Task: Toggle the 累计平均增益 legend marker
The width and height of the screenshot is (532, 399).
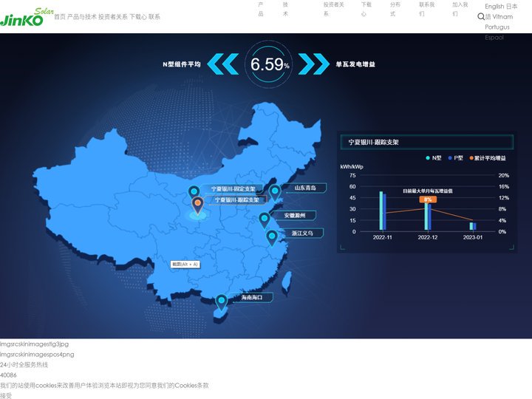Action: 471,158
